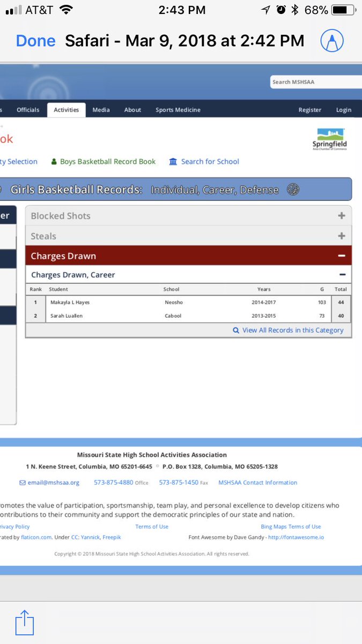Tap the location arrow status icon

pyautogui.click(x=266, y=10)
